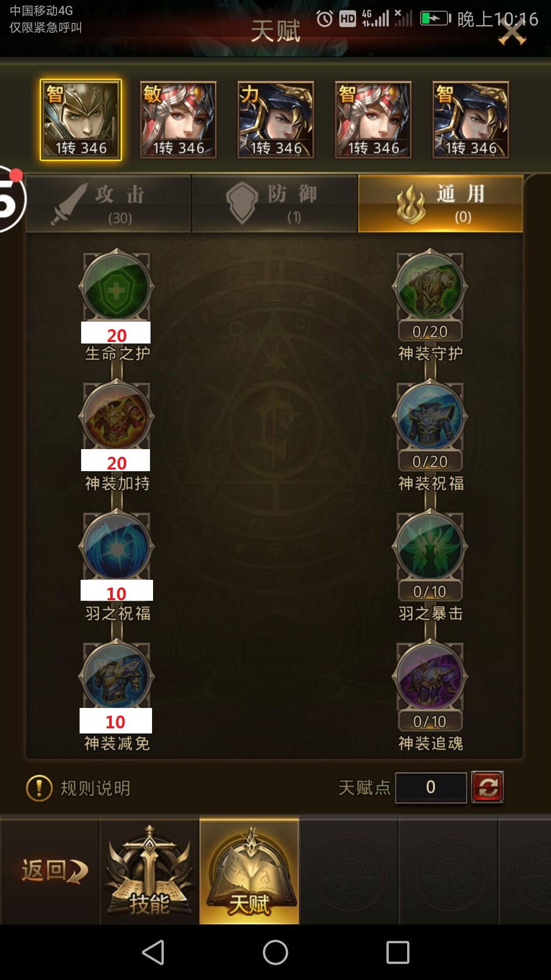This screenshot has height=980, width=551.
Task: Choose the 神装减免 armor talent icon
Action: coord(116,677)
